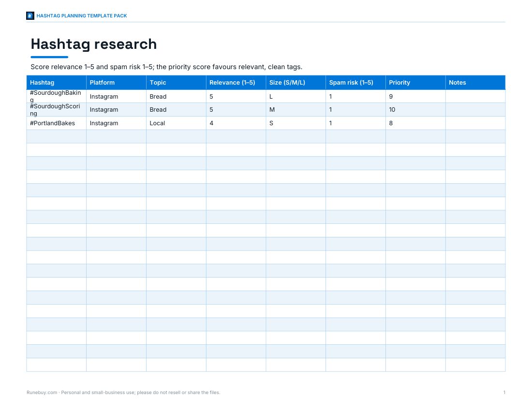532x411 pixels.
Task: Click the Notes column header
Action: (475, 82)
